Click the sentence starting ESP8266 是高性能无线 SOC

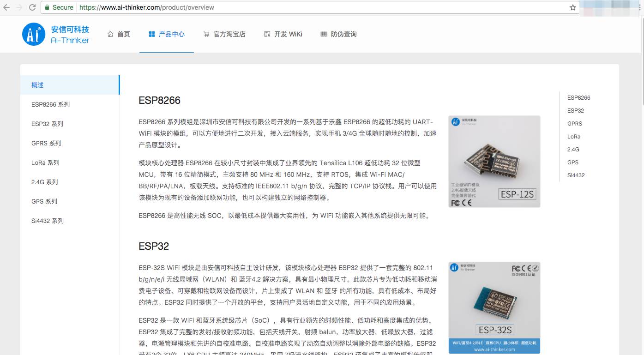284,216
